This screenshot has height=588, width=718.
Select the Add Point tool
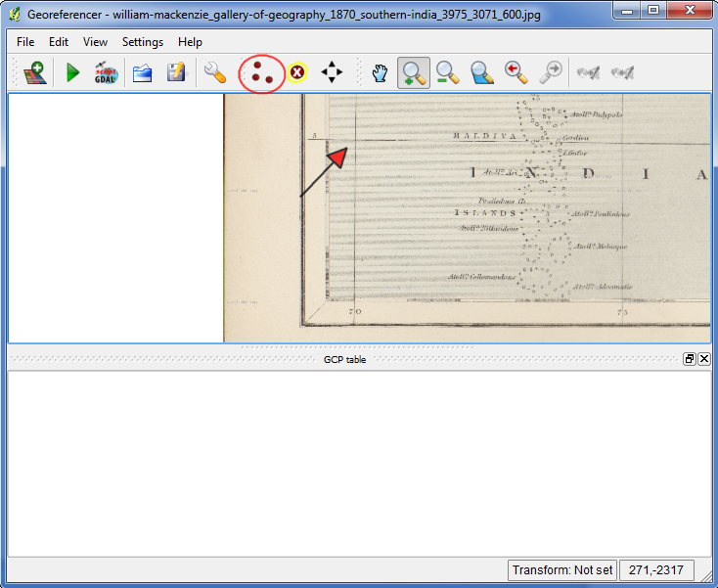click(x=262, y=73)
